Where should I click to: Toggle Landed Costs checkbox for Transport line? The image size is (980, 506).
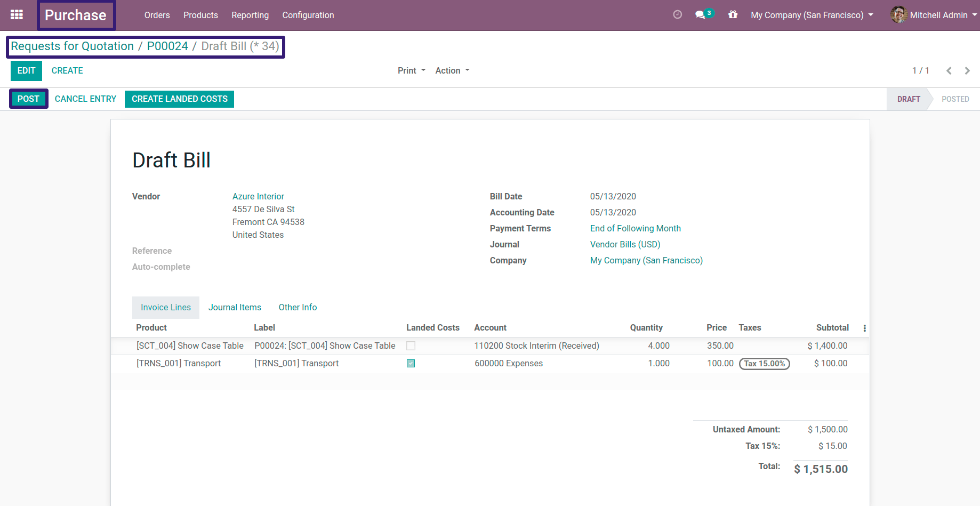tap(411, 364)
